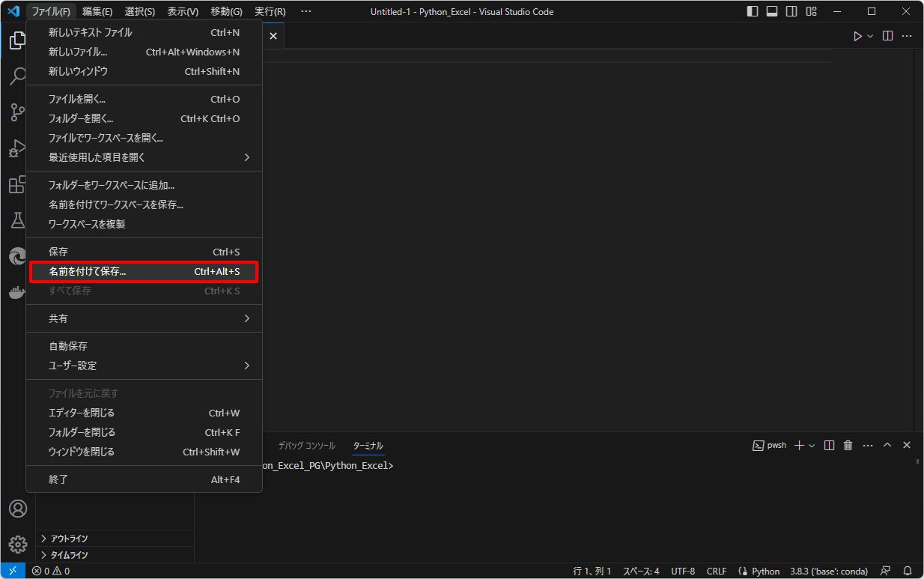This screenshot has width=924, height=579.
Task: Show more menu bar items ellipsis
Action: (306, 11)
